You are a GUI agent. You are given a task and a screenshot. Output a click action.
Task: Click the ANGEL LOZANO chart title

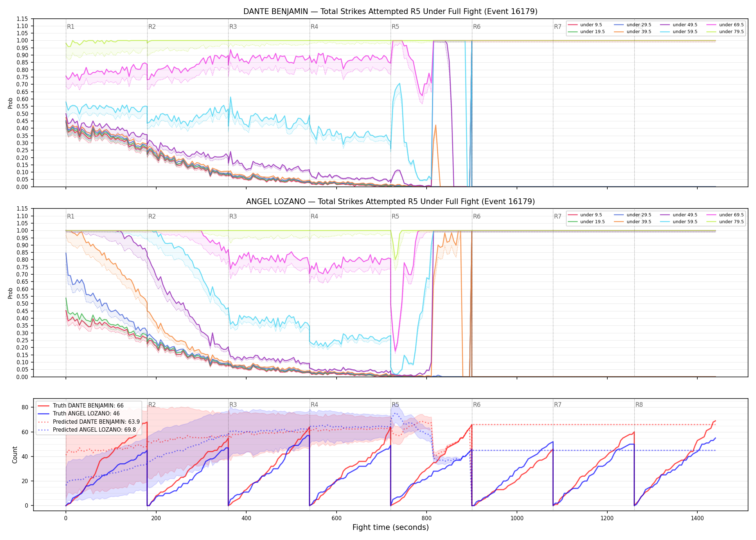coord(390,202)
